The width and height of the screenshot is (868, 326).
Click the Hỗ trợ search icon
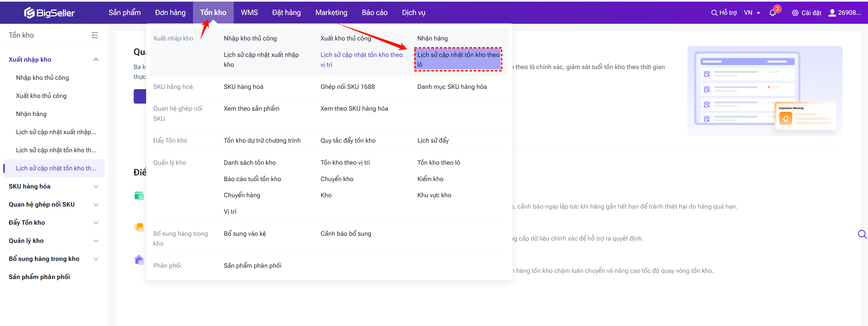[x=714, y=13]
